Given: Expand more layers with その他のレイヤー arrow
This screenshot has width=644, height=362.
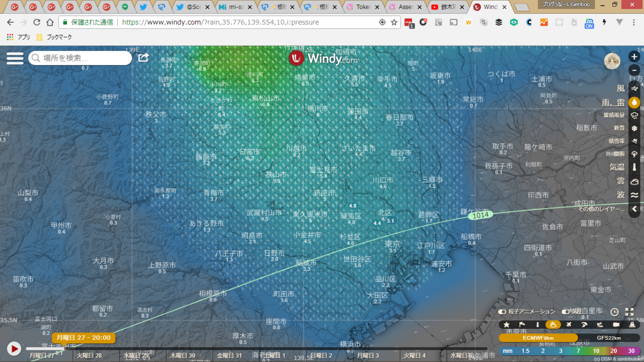Looking at the screenshot, I should point(634,209).
